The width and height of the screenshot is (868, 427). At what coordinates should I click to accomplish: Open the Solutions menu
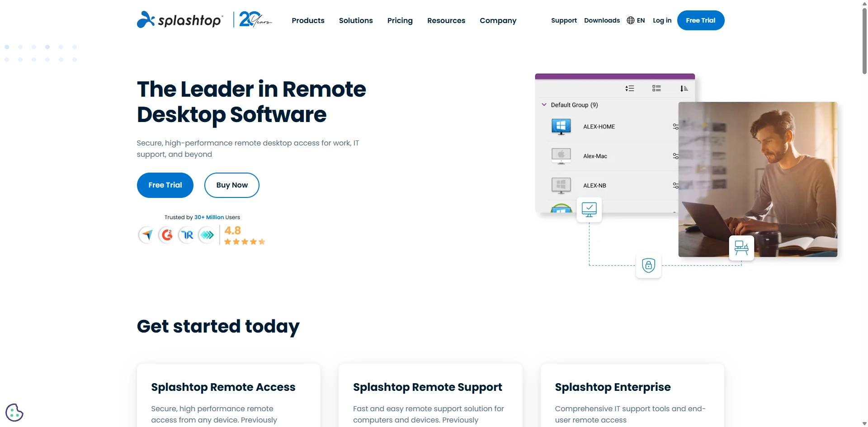coord(356,20)
